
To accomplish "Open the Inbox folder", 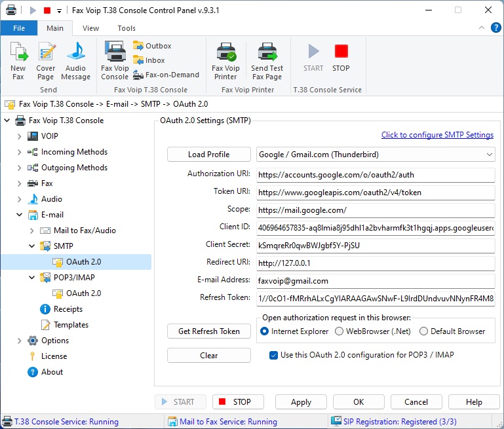I will click(149, 60).
